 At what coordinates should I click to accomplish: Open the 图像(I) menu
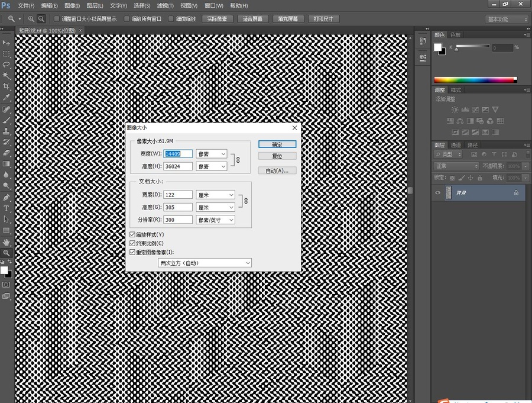pos(72,6)
